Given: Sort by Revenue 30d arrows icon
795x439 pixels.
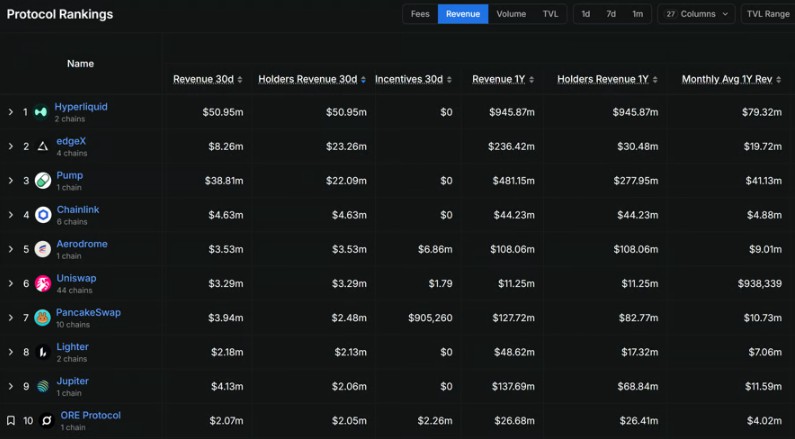Looking at the screenshot, I should point(240,80).
